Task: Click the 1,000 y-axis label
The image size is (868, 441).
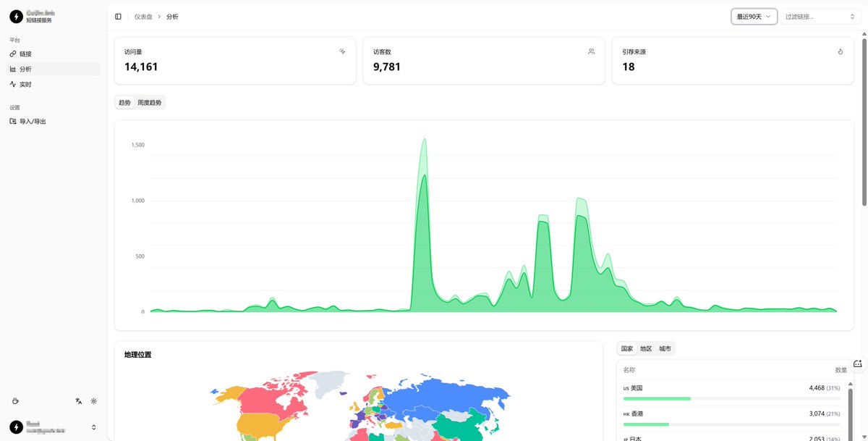Action: point(137,201)
